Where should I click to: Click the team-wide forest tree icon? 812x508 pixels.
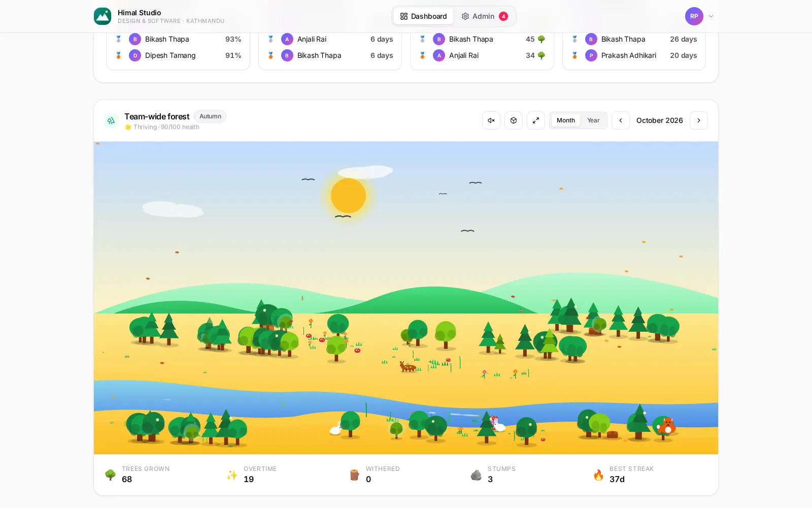click(111, 120)
